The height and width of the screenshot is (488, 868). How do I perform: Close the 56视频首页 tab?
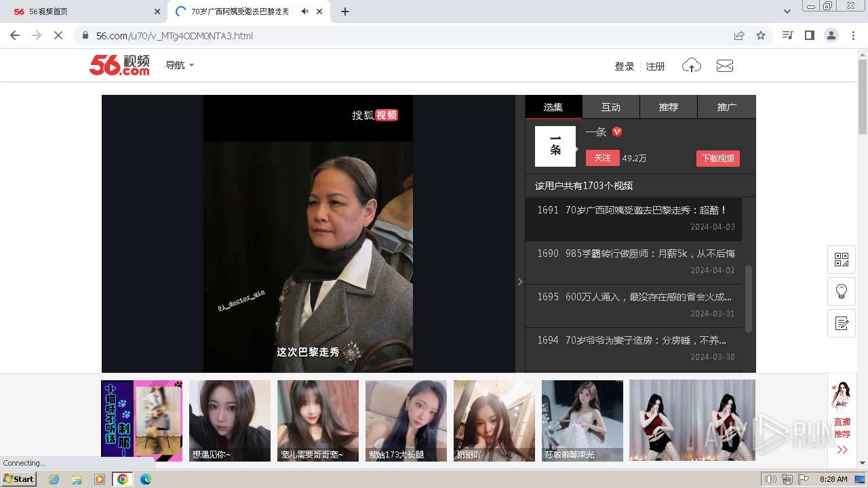tap(157, 12)
